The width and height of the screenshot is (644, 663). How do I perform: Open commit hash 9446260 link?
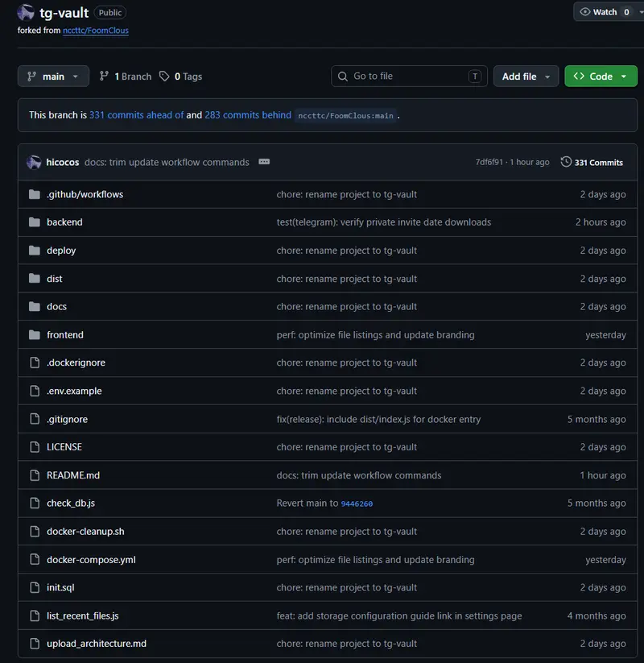point(357,503)
